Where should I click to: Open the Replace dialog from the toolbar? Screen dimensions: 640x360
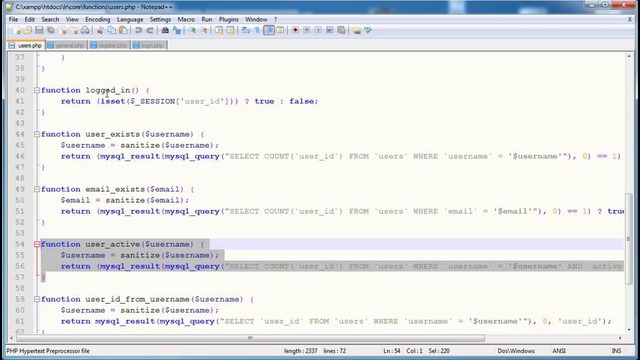coord(177,31)
